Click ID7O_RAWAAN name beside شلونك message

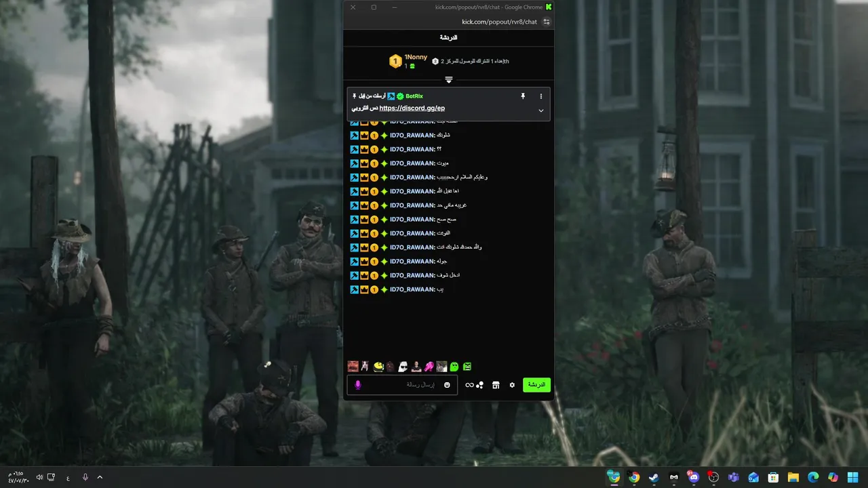[x=412, y=136]
